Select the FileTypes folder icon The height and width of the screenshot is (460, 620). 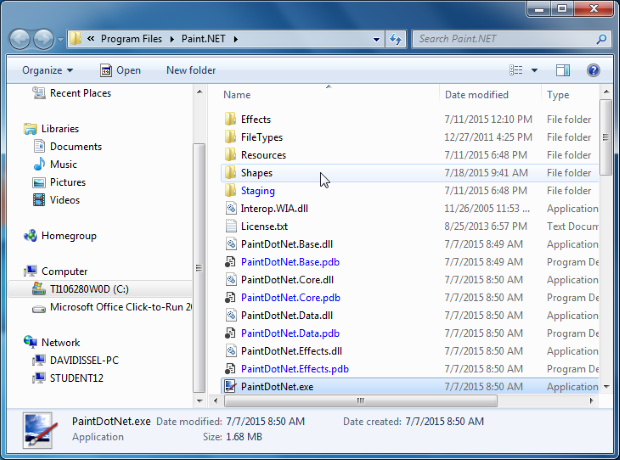click(231, 137)
